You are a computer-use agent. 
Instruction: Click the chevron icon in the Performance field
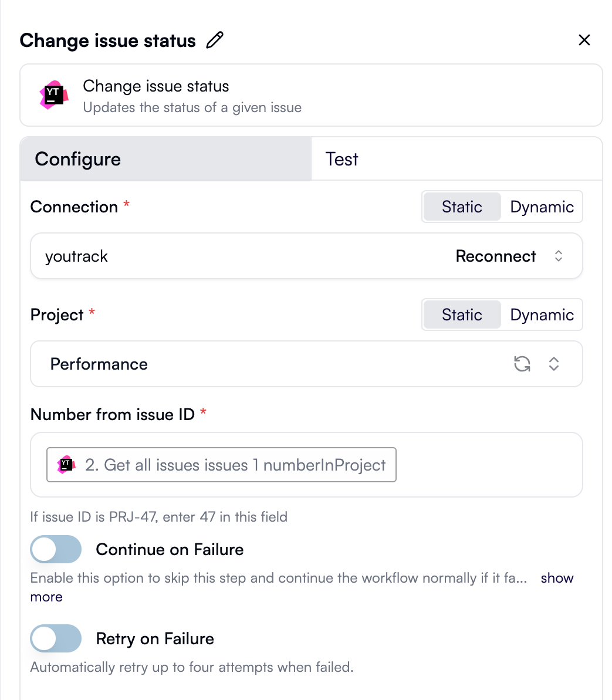pos(553,364)
